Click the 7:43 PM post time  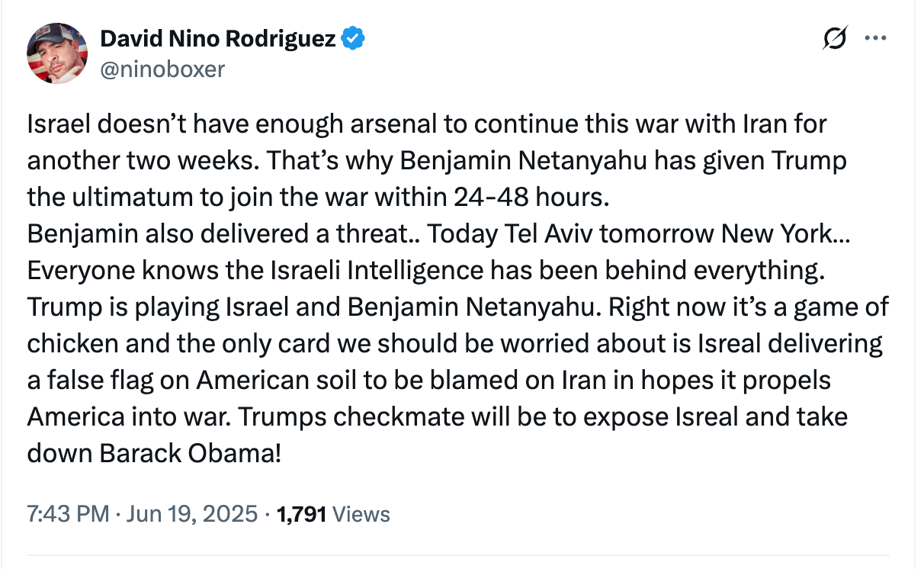coord(68,514)
